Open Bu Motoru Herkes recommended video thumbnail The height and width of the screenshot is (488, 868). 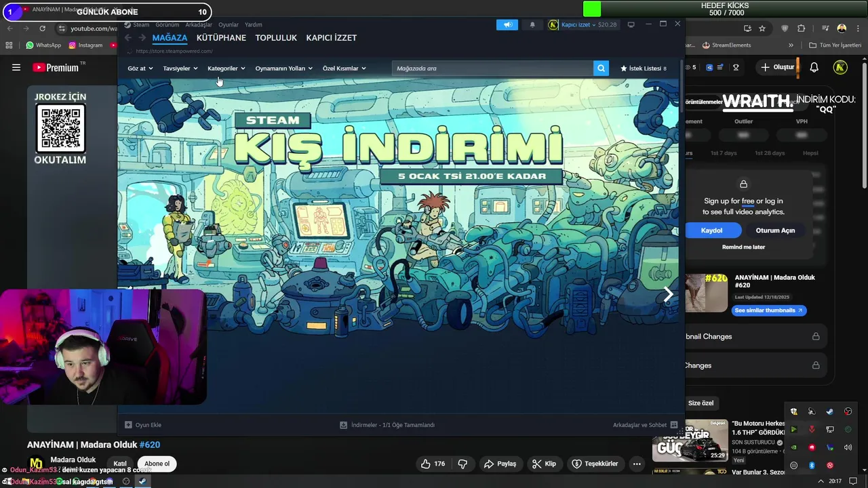pos(690,441)
